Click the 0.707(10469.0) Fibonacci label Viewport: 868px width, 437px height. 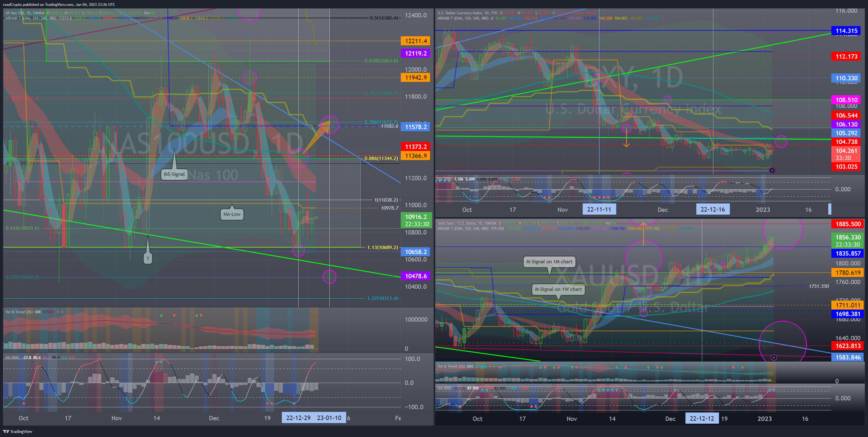(x=22, y=277)
